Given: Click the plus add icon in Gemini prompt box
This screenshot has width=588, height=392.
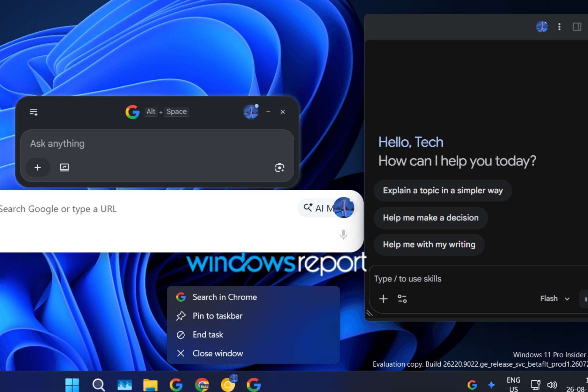Looking at the screenshot, I should [383, 299].
